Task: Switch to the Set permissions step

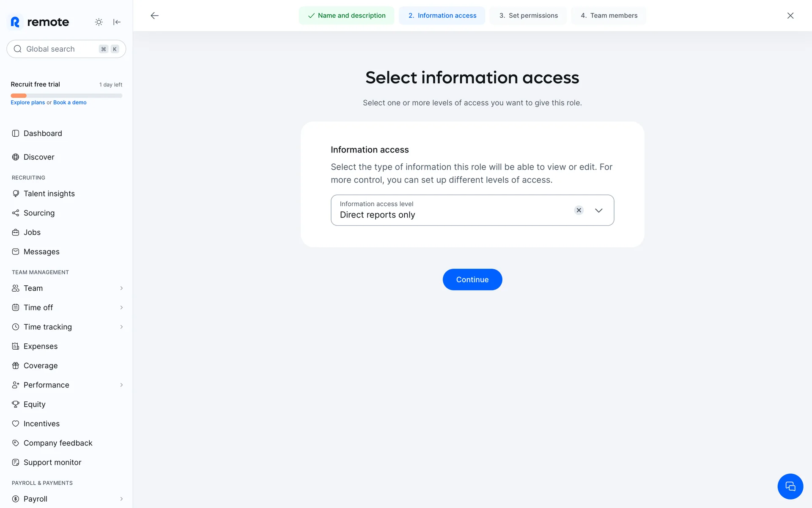Action: click(x=528, y=16)
